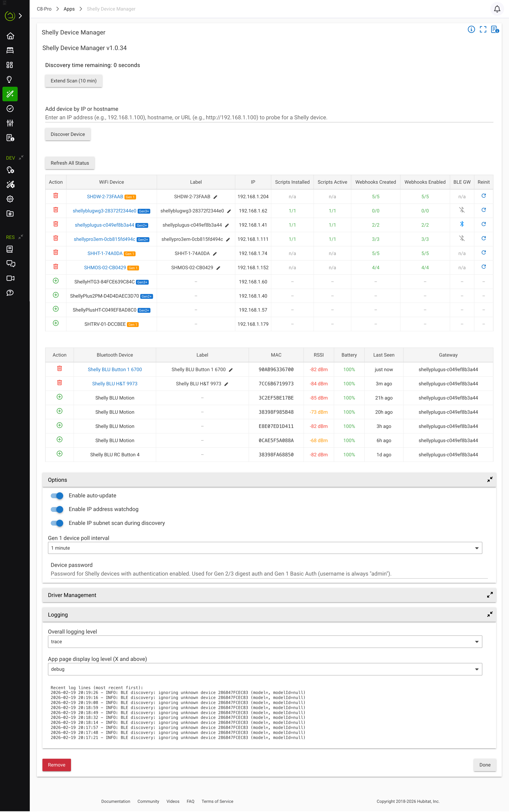509x812 pixels.
Task: Delete the SHDW-2-73FAAB WiFi device
Action: (x=56, y=196)
